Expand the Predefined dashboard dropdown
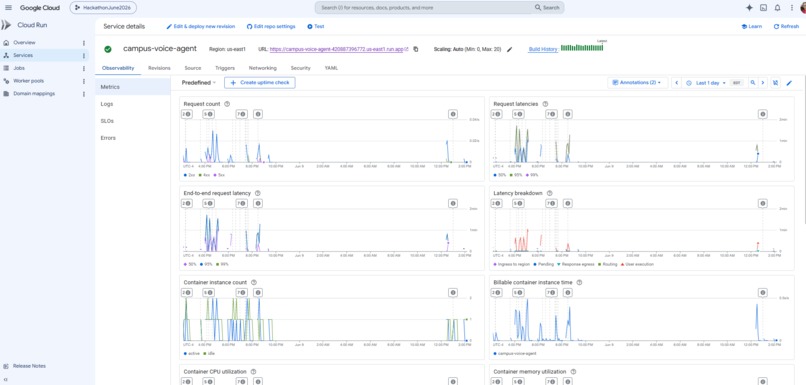 [x=199, y=83]
